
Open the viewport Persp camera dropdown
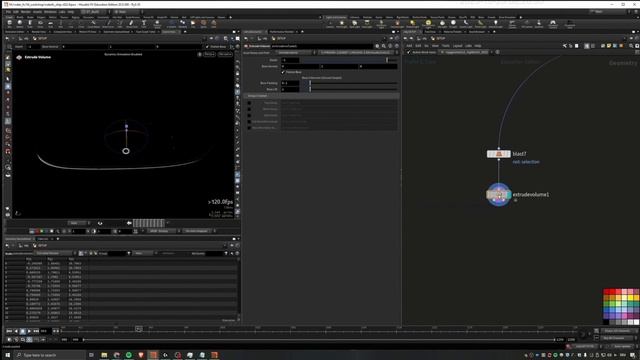[x=209, y=54]
